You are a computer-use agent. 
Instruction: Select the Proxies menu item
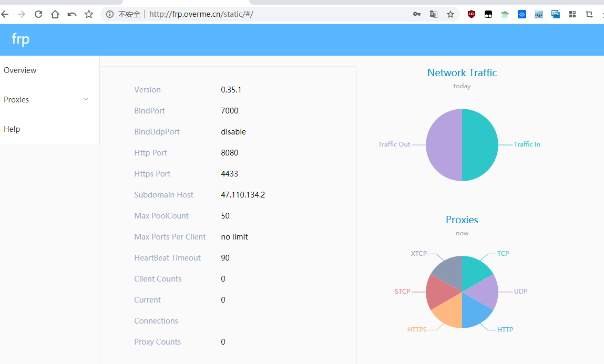click(x=50, y=100)
